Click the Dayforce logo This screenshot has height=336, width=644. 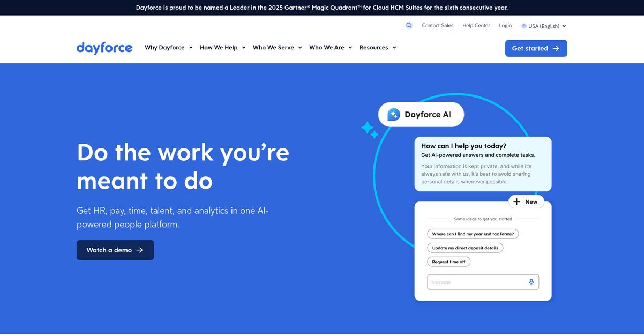coord(104,48)
